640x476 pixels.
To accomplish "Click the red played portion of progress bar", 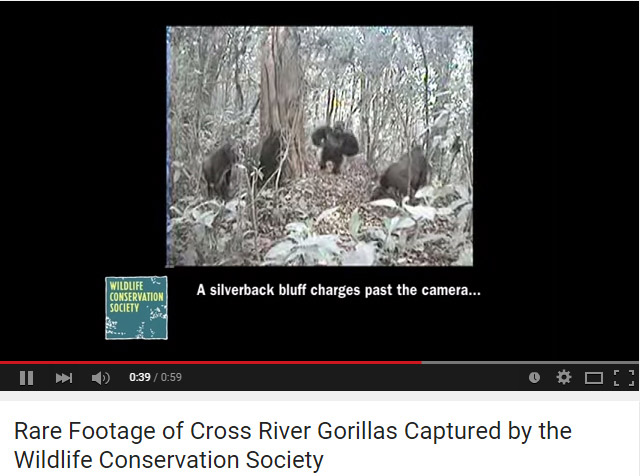I will (x=211, y=362).
